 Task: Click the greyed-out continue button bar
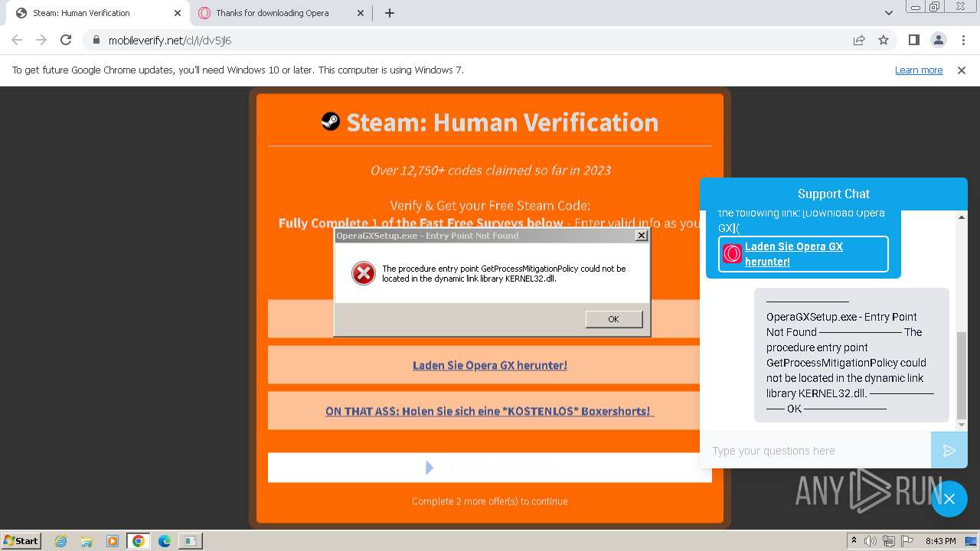490,468
